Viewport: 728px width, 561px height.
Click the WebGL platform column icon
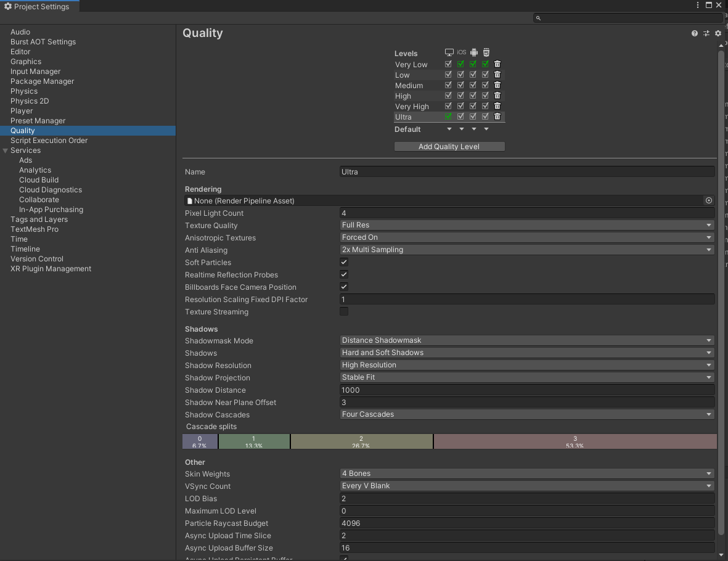486,52
